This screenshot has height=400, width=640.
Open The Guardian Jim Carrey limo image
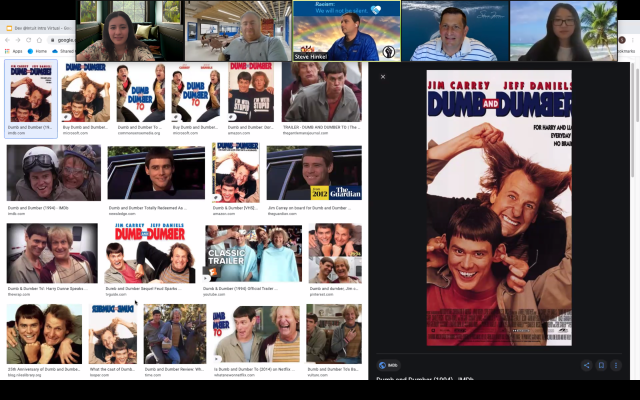point(314,173)
